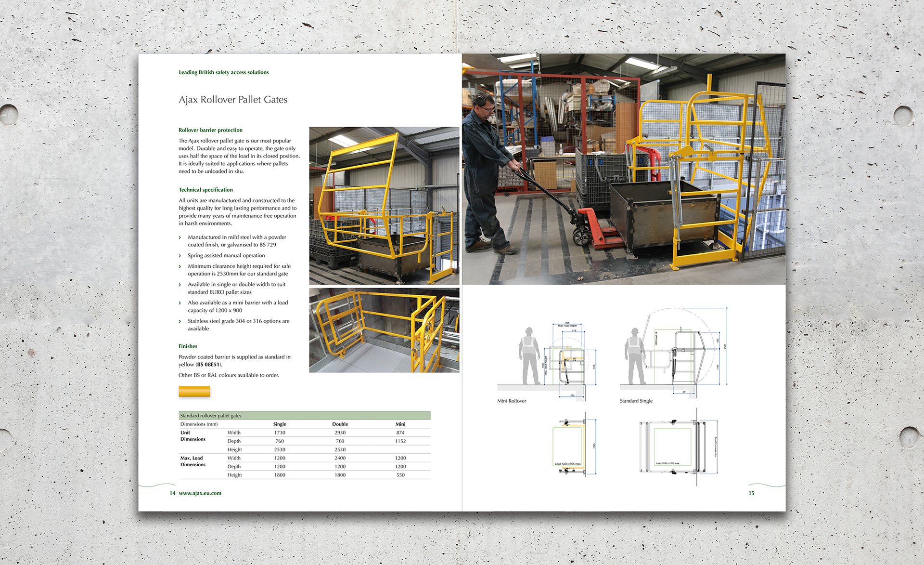This screenshot has height=565, width=924.
Task: Select the mini barrier platform photo
Action: [x=384, y=330]
